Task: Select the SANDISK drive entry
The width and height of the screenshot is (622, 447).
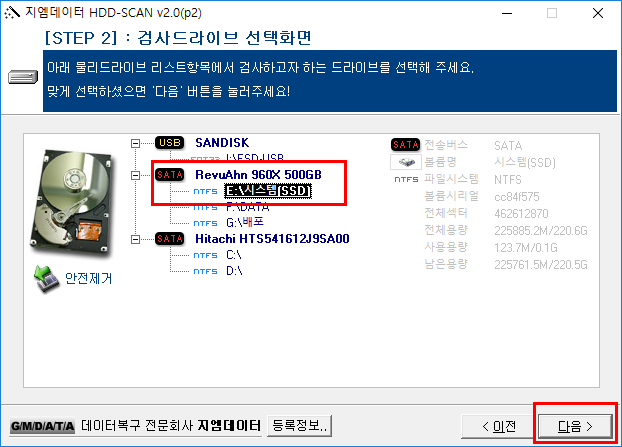Action: 222,143
